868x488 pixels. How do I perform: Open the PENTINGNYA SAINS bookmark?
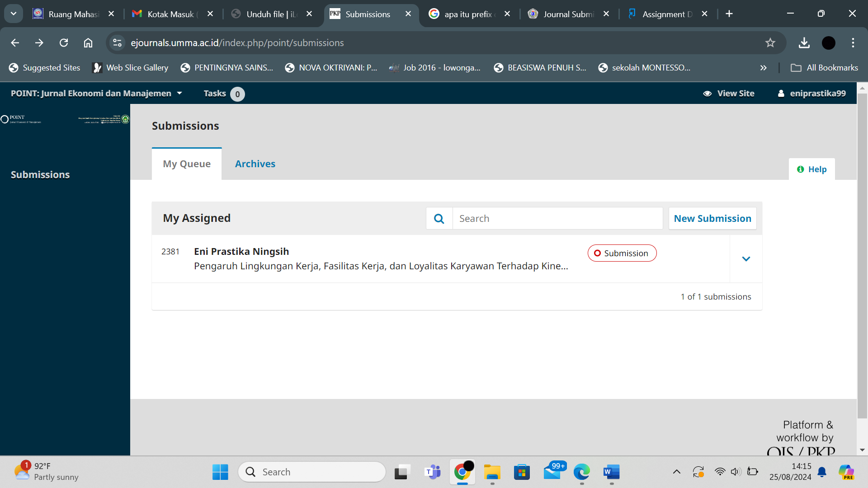[227, 68]
